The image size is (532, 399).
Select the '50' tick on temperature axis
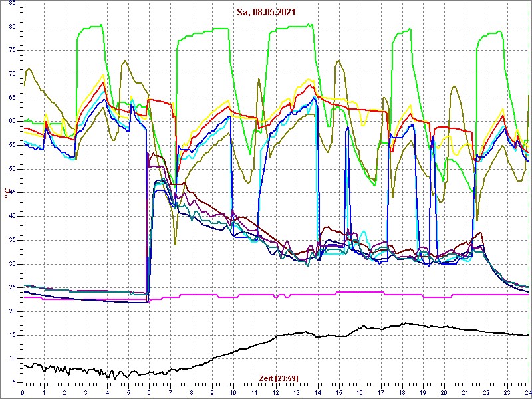(x=11, y=169)
